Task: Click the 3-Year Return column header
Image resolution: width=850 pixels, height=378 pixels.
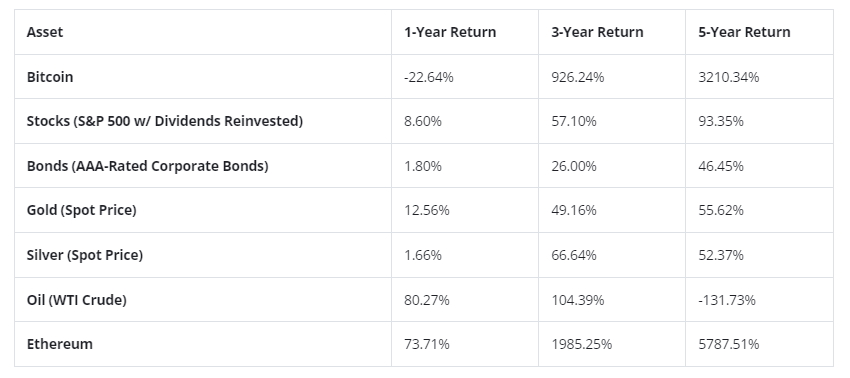Action: coord(597,32)
